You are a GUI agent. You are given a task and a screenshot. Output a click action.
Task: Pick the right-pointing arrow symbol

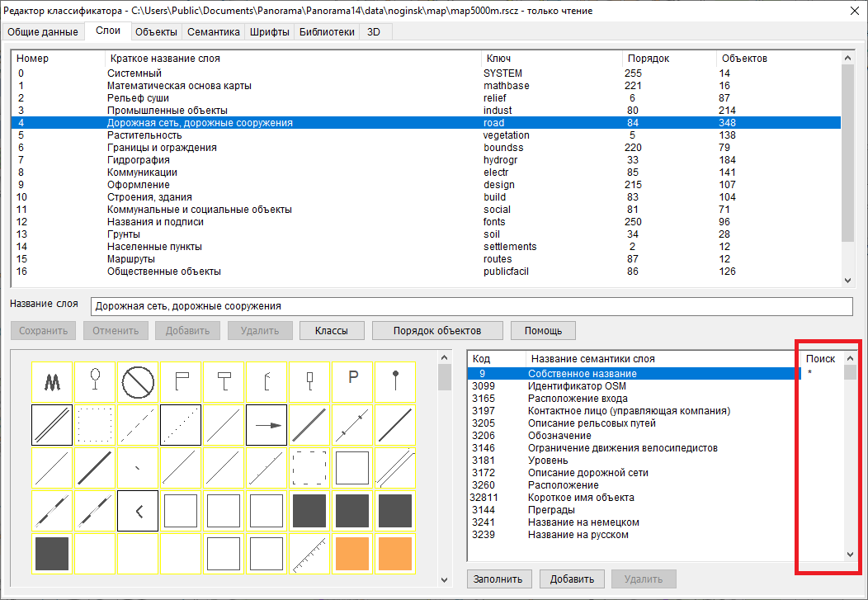click(267, 424)
